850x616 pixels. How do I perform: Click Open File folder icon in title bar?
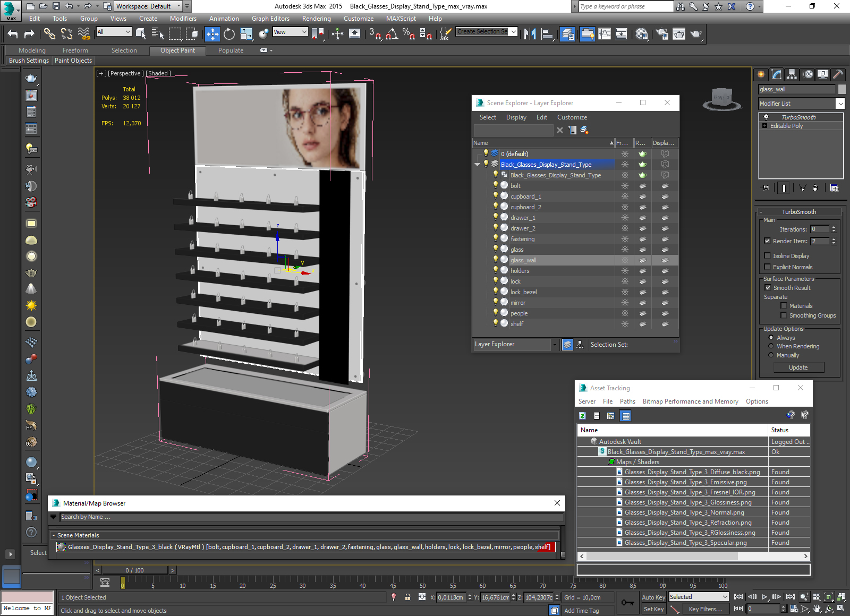43,6
